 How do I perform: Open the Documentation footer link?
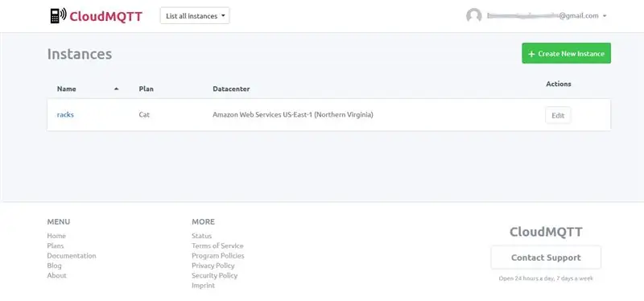(72, 255)
